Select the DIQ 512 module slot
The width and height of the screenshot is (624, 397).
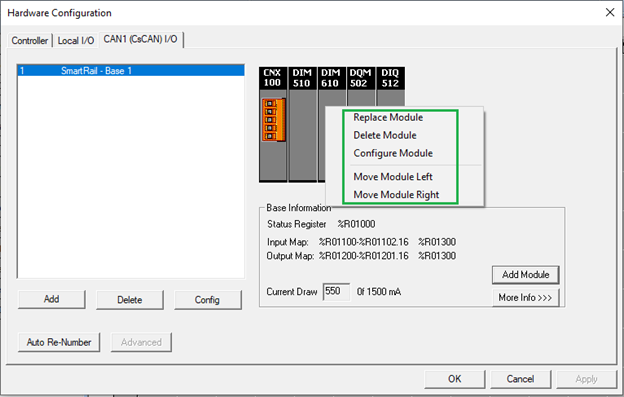[x=390, y=87]
